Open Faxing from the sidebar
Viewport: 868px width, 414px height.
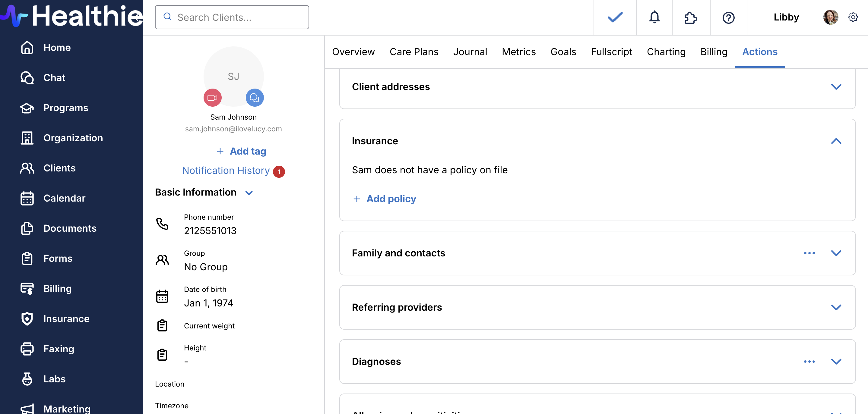click(x=58, y=348)
